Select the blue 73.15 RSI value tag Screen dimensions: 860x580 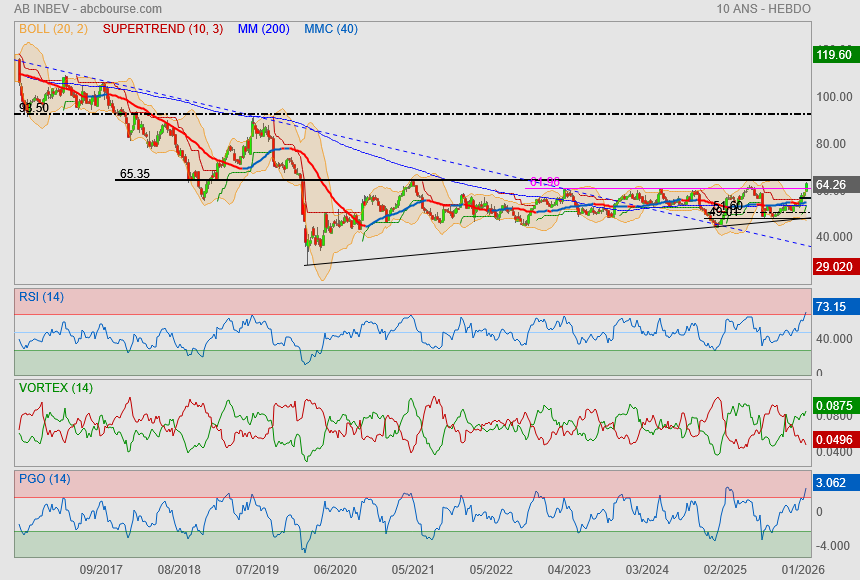pyautogui.click(x=832, y=306)
